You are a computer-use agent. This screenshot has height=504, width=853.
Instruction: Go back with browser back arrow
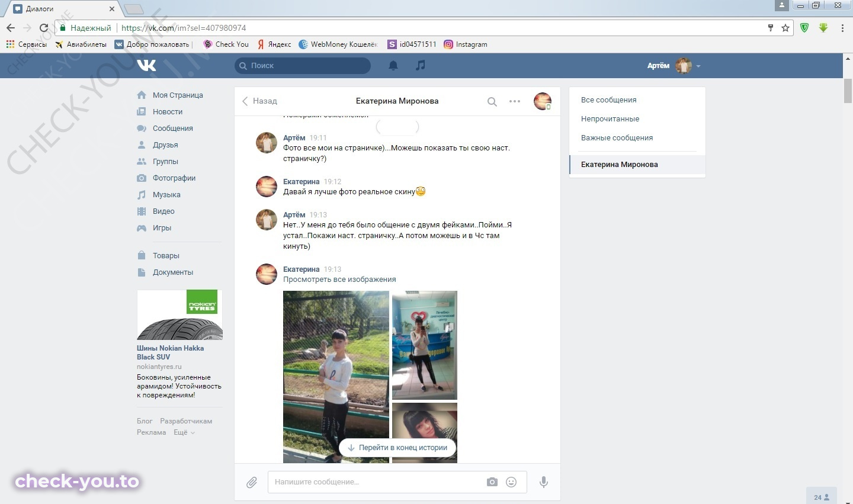tap(11, 28)
